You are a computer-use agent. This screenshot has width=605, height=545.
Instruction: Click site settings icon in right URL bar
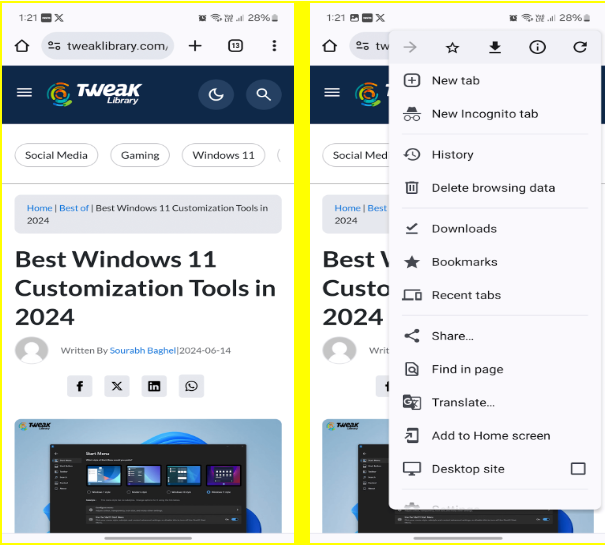[362, 46]
